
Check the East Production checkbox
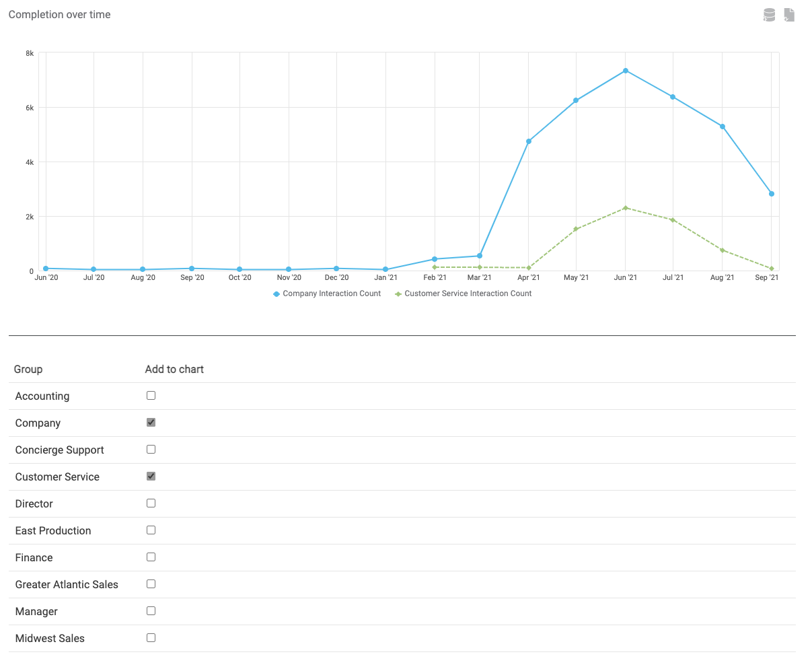(x=151, y=530)
